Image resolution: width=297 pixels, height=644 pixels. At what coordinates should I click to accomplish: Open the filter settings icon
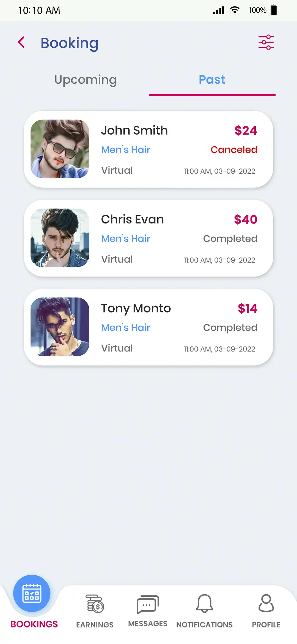266,42
